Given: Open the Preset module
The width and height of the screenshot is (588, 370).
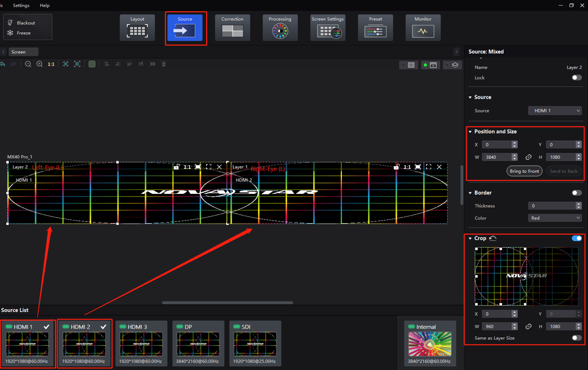Looking at the screenshot, I should (375, 27).
